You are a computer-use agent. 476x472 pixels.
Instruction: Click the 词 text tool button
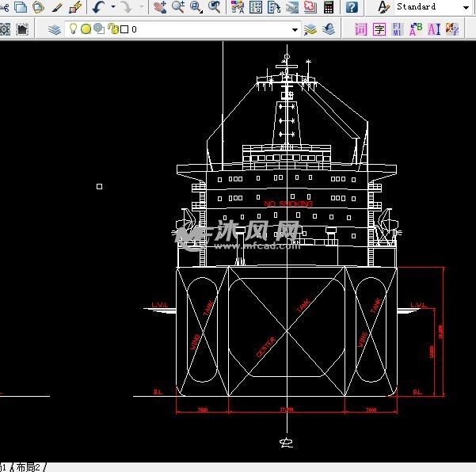[361, 29]
